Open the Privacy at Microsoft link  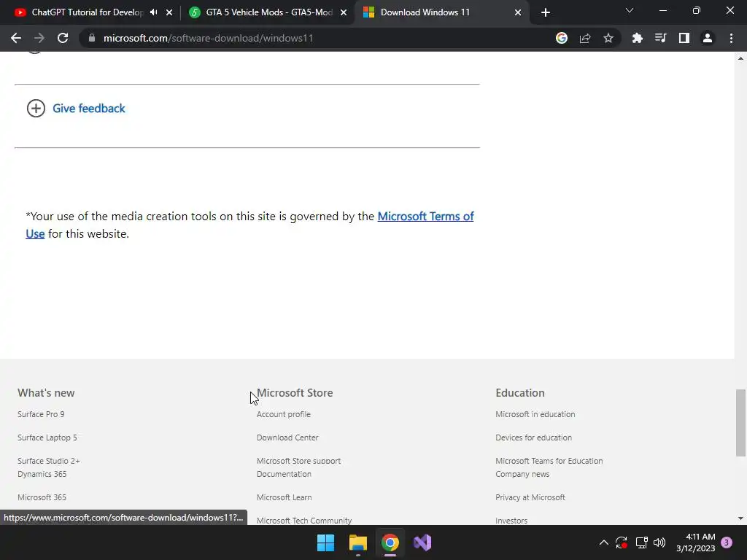[530, 497]
